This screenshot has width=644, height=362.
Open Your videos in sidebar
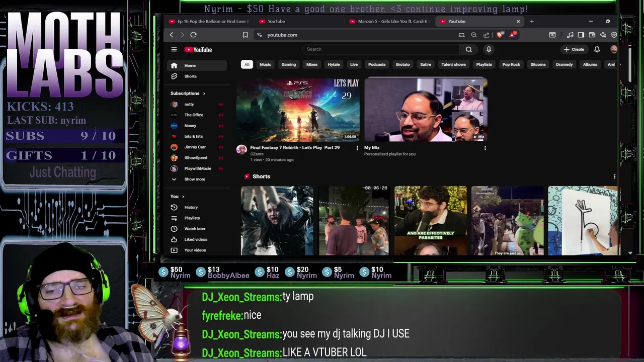click(197, 250)
